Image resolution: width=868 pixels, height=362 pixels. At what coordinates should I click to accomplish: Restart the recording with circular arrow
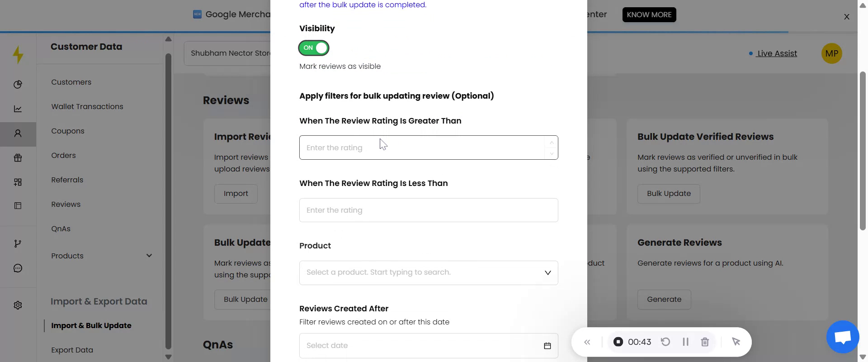(x=665, y=342)
